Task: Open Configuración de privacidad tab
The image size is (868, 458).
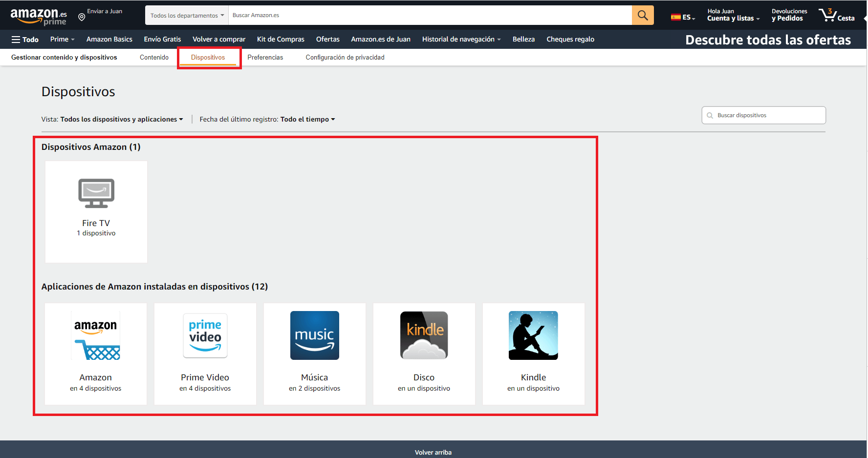Action: coord(345,58)
